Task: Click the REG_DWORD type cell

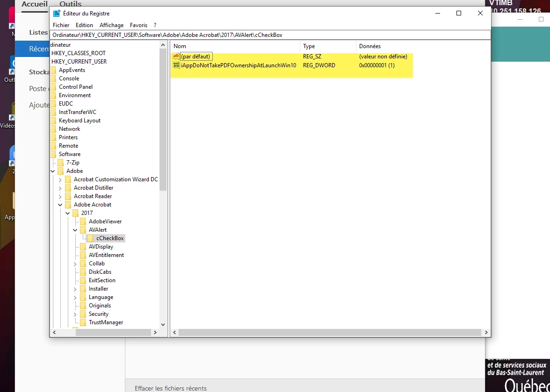Action: point(319,65)
